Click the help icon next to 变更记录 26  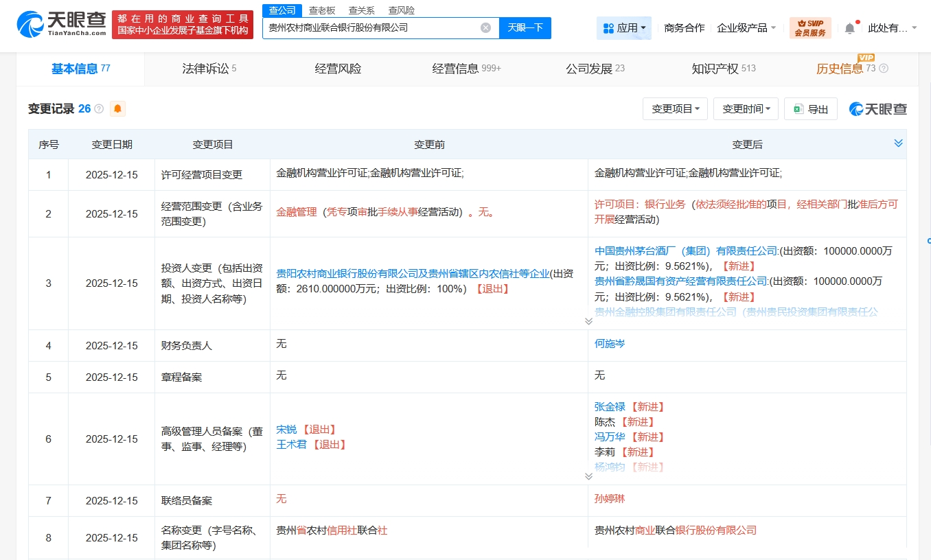pos(99,109)
